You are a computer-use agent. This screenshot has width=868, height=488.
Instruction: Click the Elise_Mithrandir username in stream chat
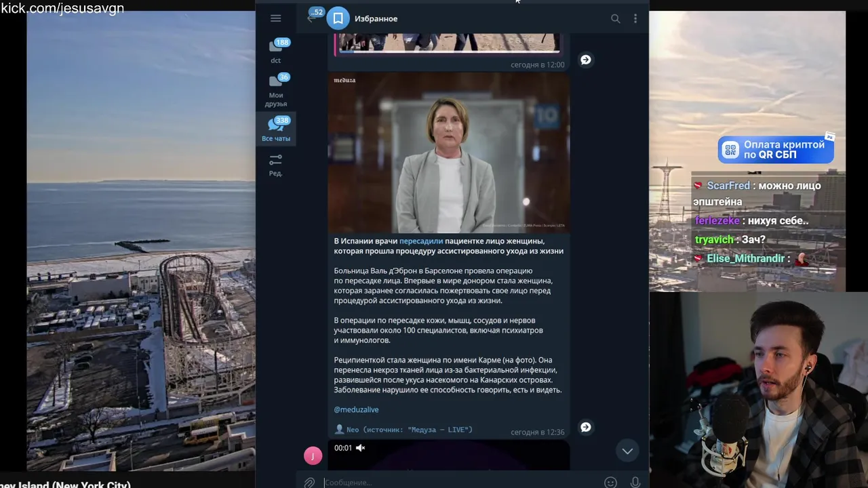coord(745,259)
